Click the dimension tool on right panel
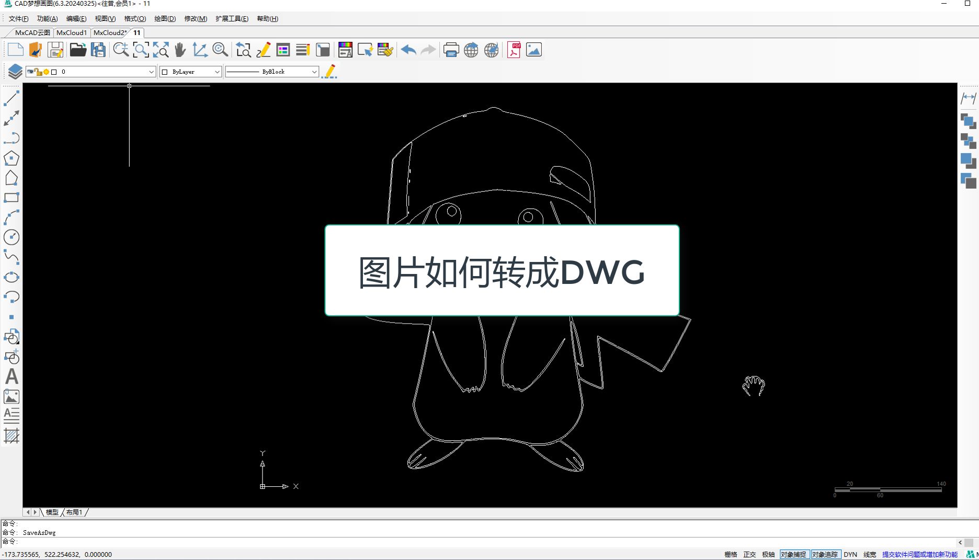The height and width of the screenshot is (560, 979). [x=969, y=98]
